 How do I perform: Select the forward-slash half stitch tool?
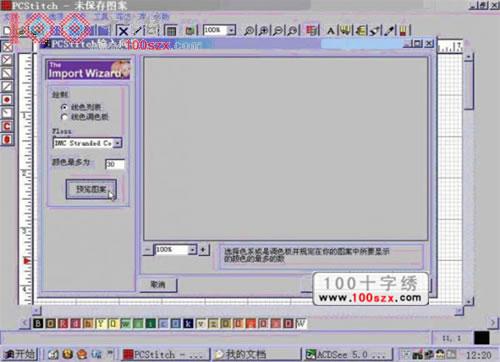click(x=7, y=87)
